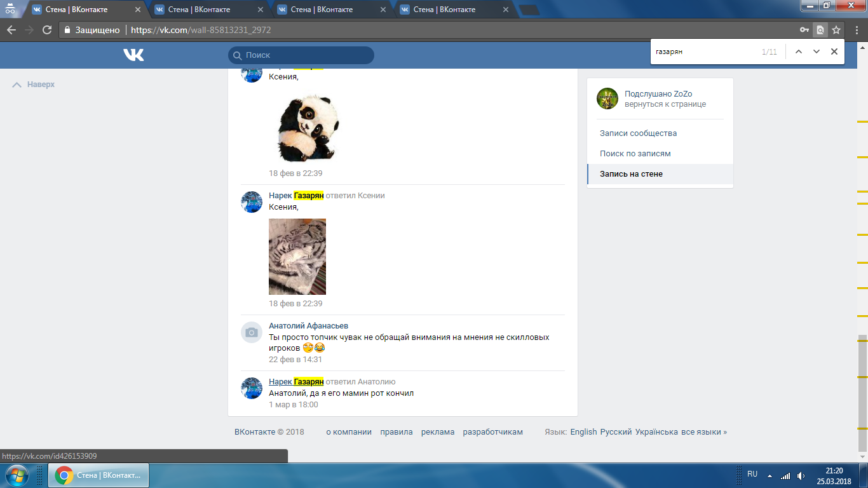Click the VK logo in header
The height and width of the screenshot is (488, 868).
pos(133,55)
